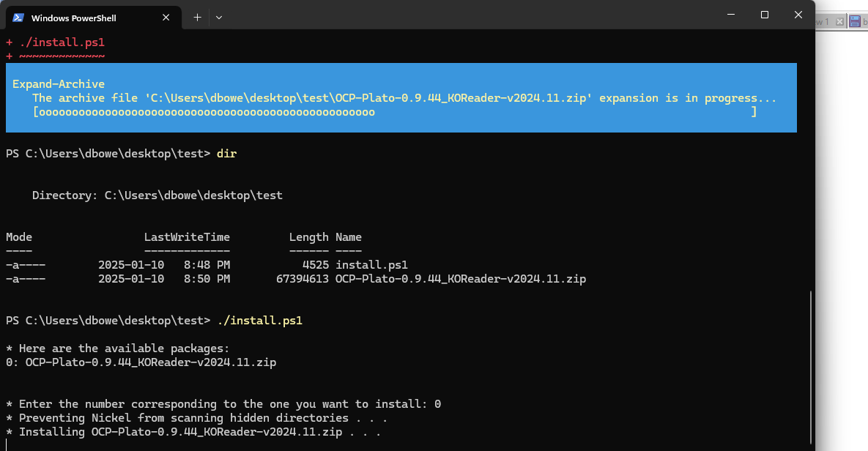Click the archive expansion progress bar
868x451 pixels.
pos(395,112)
